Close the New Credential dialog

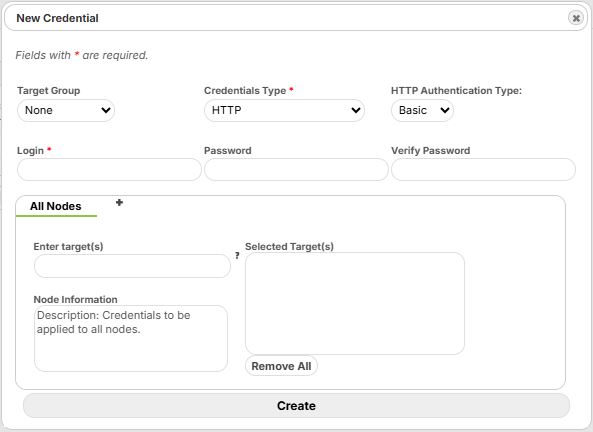pos(576,18)
